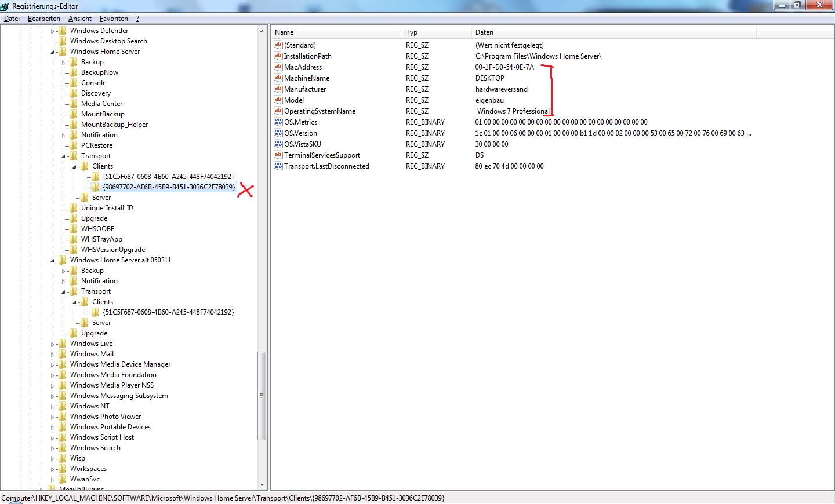The image size is (835, 504).
Task: Collapse Clients under Windows Home Server Transport
Action: point(74,167)
